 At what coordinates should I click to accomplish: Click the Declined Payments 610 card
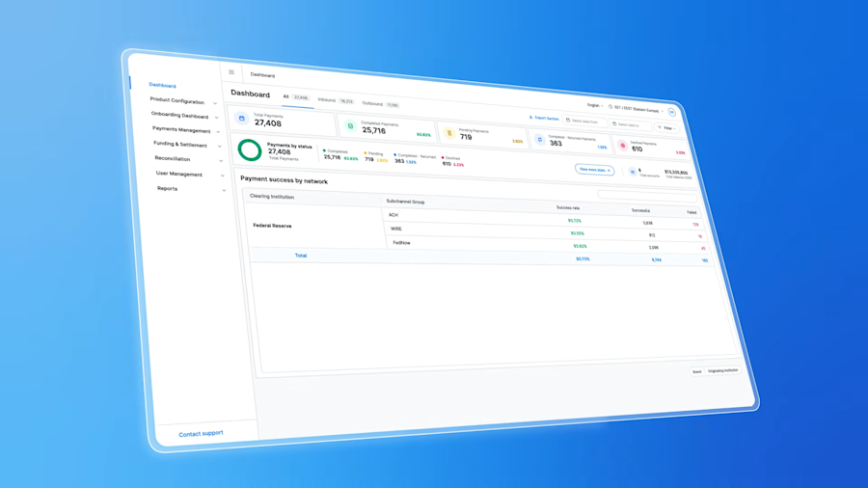click(651, 148)
